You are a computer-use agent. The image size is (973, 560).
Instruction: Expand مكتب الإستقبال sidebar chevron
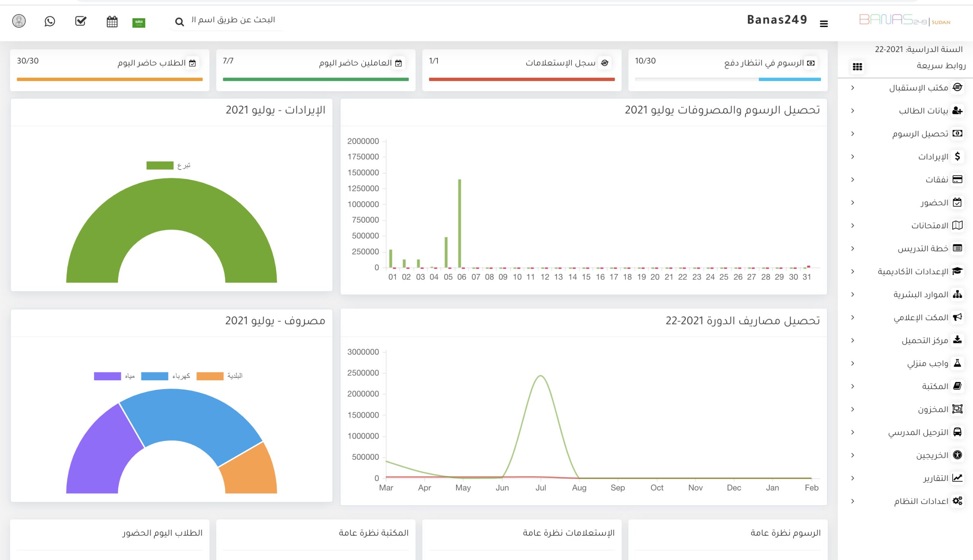853,88
